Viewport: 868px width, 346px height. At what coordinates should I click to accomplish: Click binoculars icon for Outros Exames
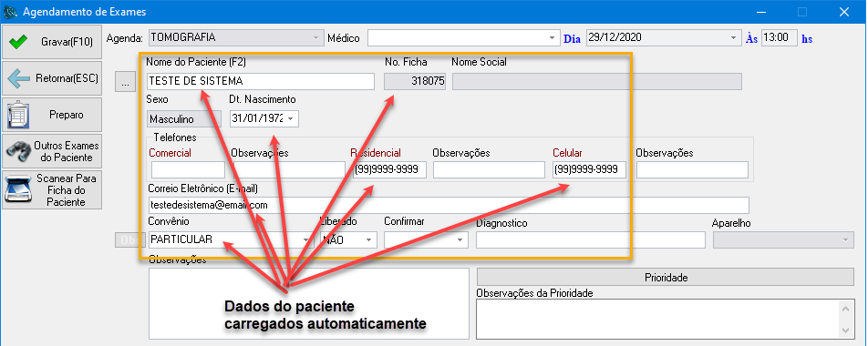tap(17, 151)
